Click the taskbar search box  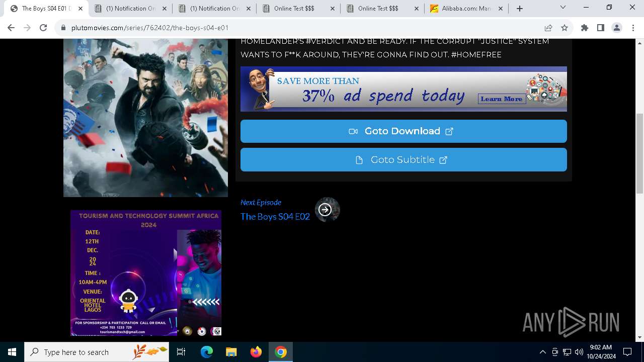(97, 352)
